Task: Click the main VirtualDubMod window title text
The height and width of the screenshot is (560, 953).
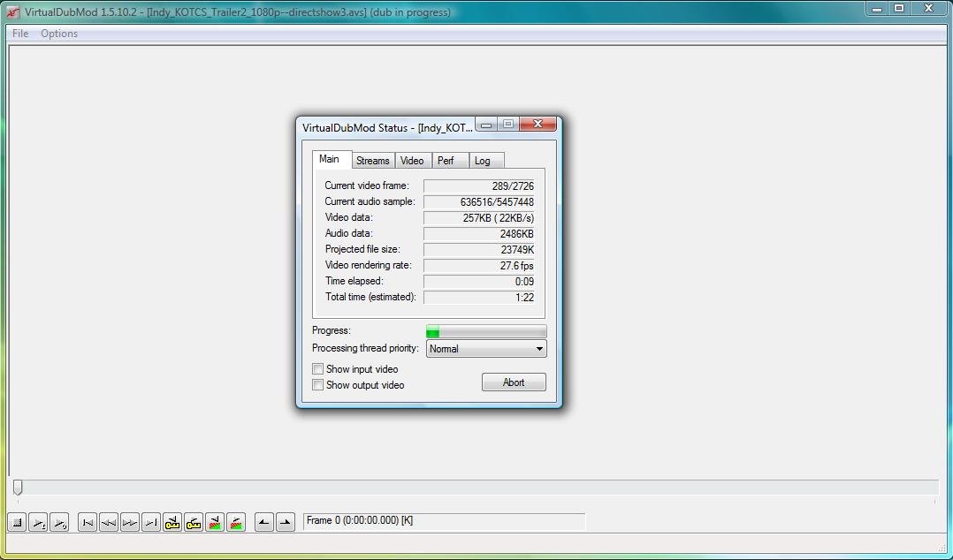Action: [x=238, y=12]
